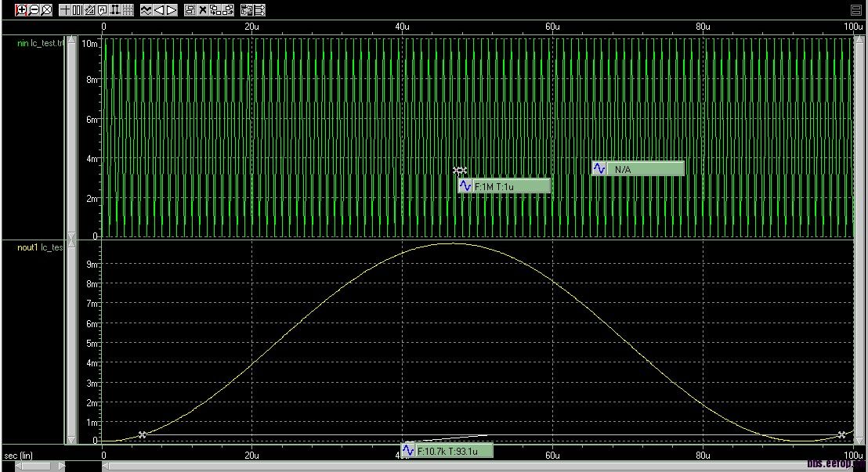Click the left arrow toolbar button
Screen dimensions: 868x472
click(x=159, y=10)
